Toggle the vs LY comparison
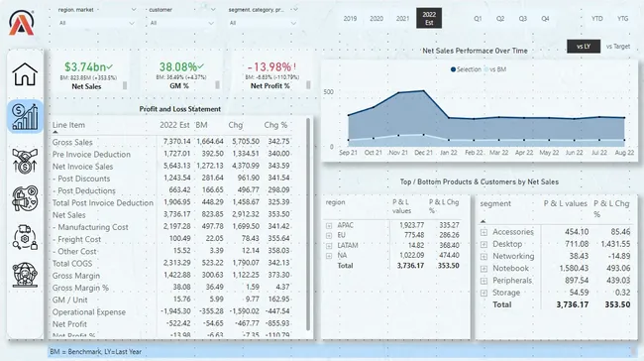The height and width of the screenshot is (361, 644). pyautogui.click(x=584, y=47)
